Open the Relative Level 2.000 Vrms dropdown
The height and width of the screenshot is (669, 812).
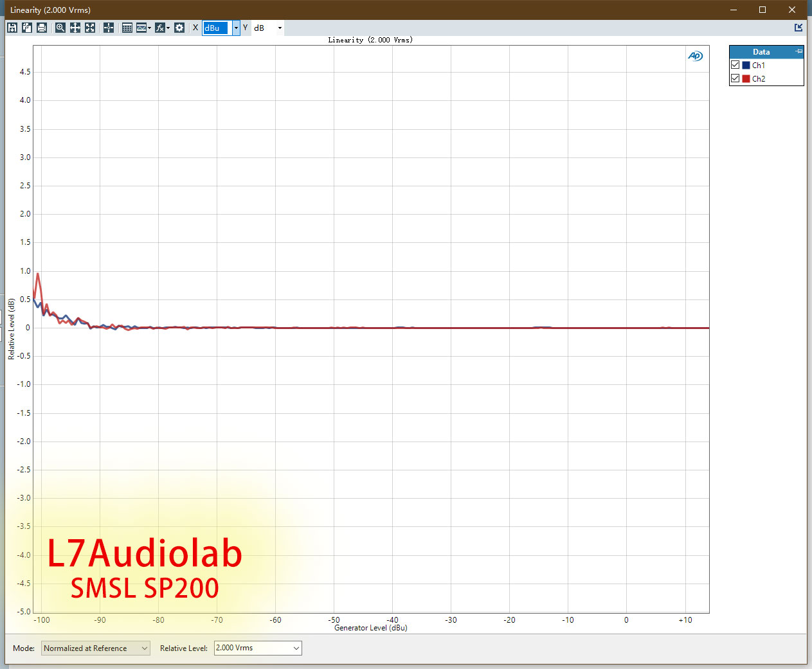point(258,648)
